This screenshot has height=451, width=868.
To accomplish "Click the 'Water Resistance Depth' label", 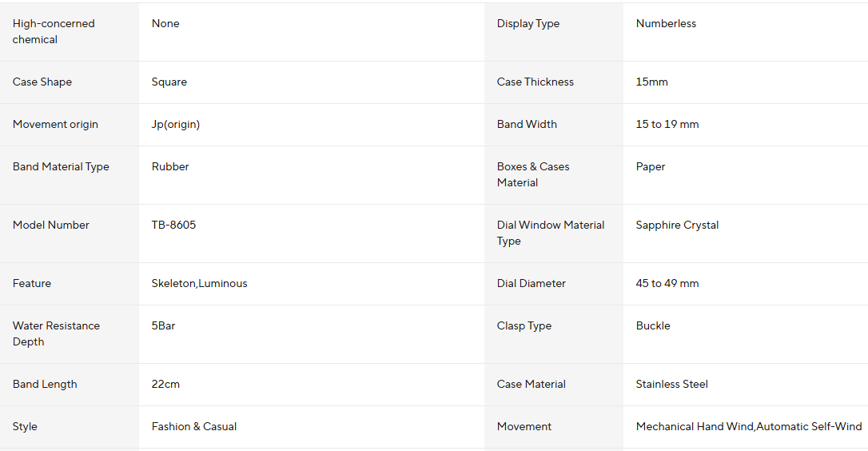I will click(56, 334).
